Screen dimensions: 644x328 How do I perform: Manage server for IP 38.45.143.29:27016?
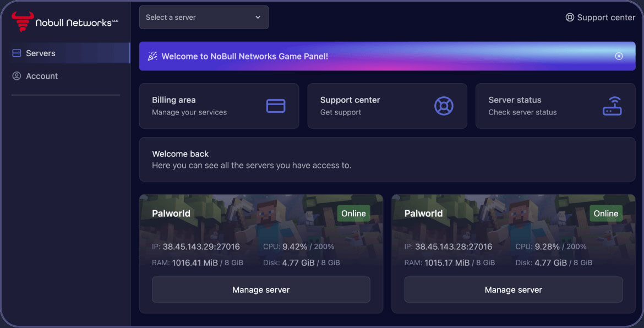pyautogui.click(x=261, y=289)
